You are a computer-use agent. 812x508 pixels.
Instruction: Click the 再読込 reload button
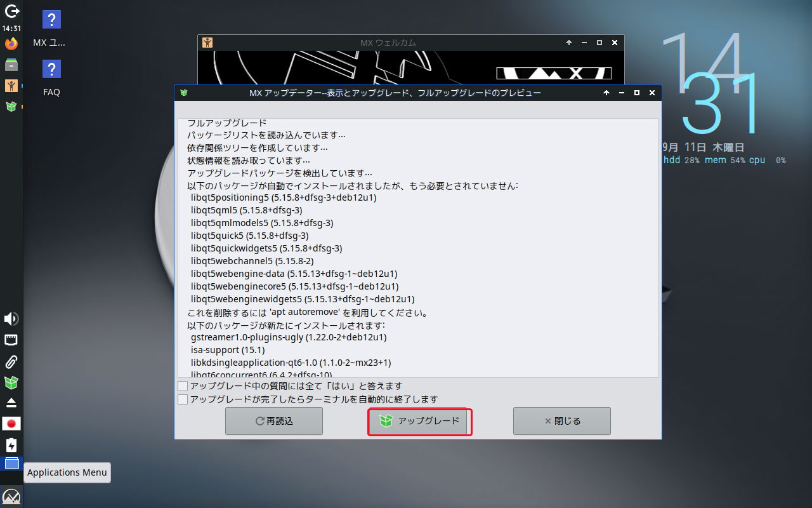pos(274,421)
